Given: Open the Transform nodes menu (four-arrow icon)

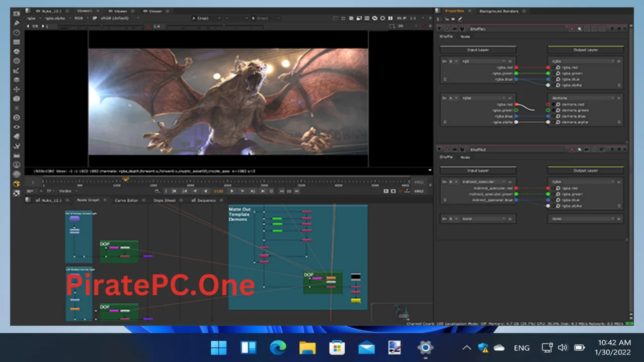Looking at the screenshot, I should point(17,89).
